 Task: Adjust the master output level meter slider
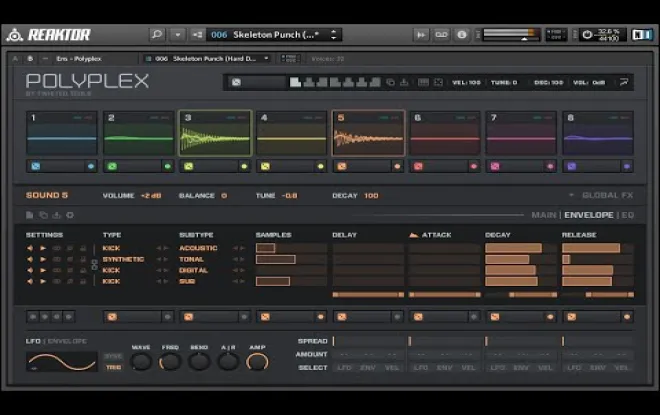(x=511, y=35)
